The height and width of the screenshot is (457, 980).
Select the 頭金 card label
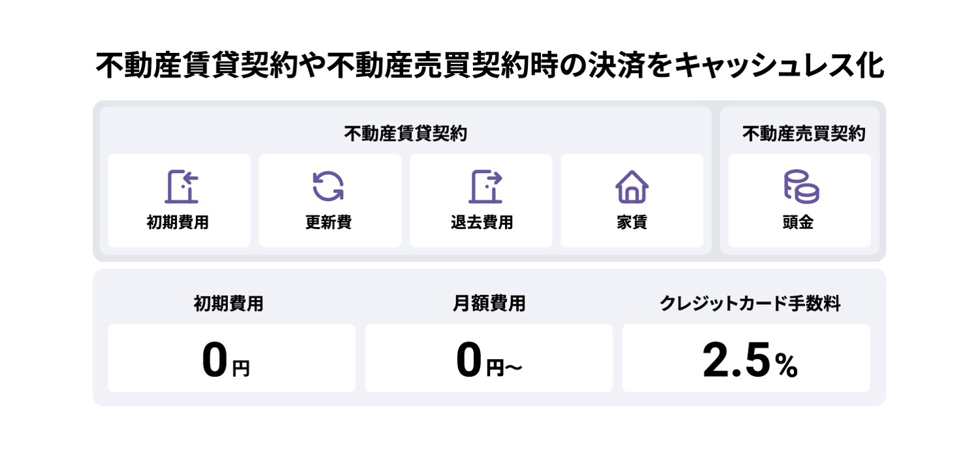798,223
